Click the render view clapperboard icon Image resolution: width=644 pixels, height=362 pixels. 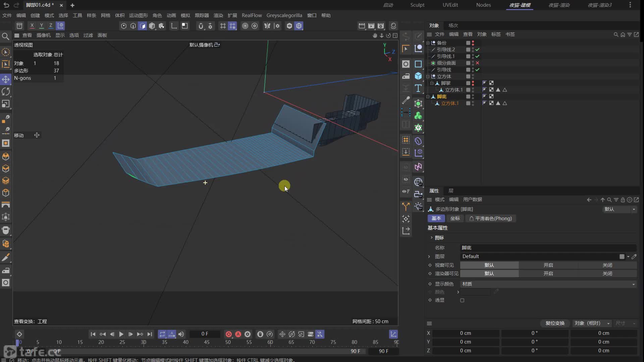362,26
